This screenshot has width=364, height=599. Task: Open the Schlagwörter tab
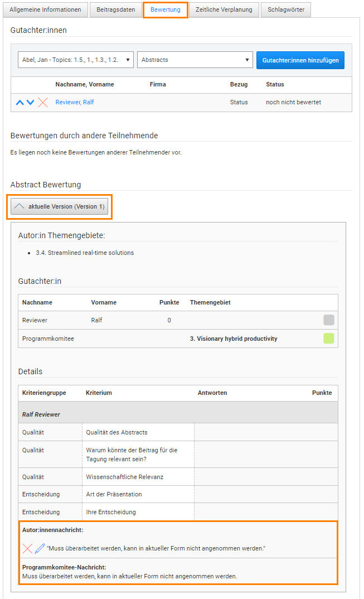pyautogui.click(x=285, y=9)
